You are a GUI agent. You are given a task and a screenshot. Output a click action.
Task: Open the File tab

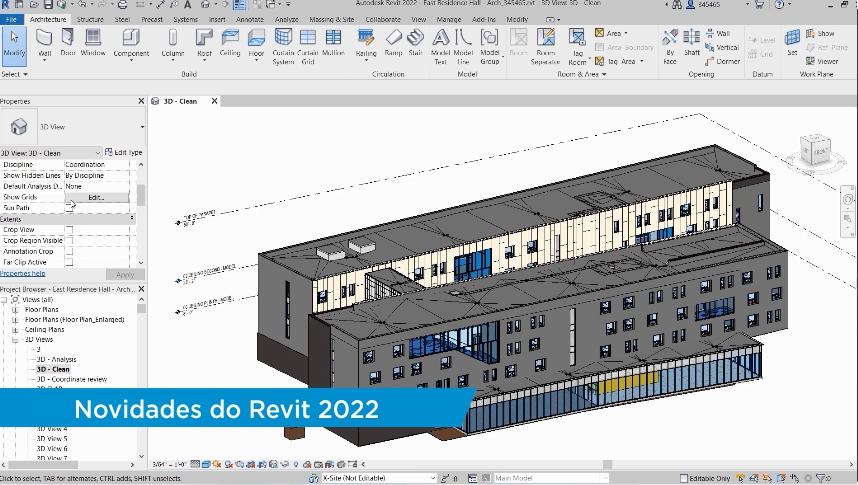pos(11,19)
